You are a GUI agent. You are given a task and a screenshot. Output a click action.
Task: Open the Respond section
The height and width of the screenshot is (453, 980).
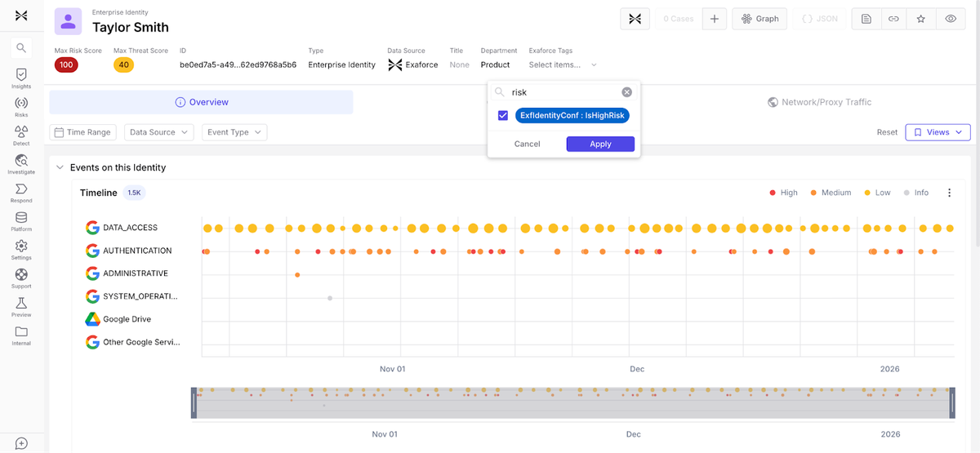click(x=21, y=192)
